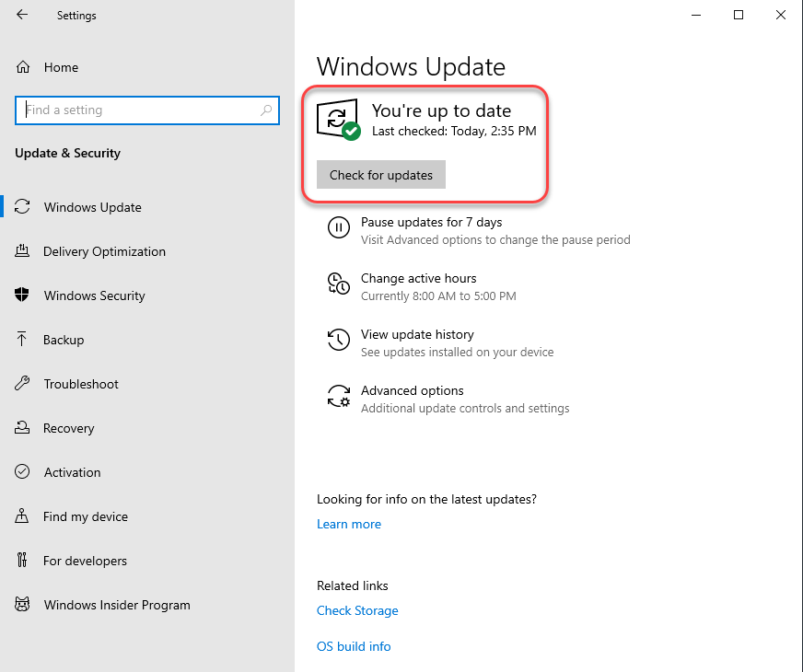803x672 pixels.
Task: Click the Pause updates circle icon
Action: (x=338, y=228)
